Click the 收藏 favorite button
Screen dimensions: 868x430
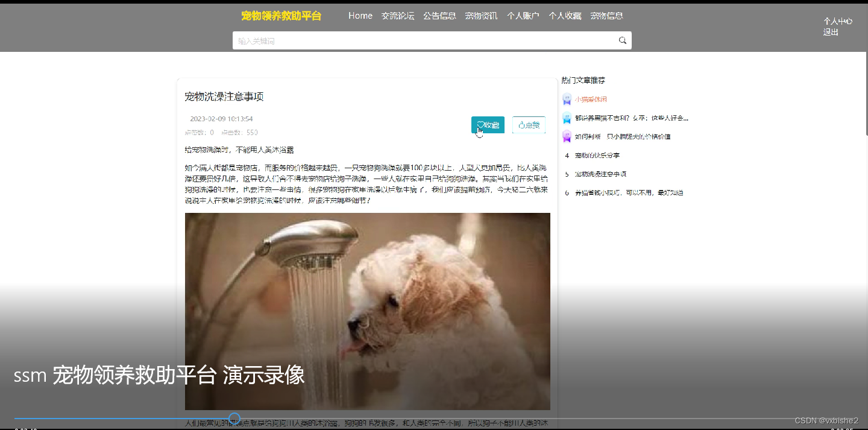point(488,125)
